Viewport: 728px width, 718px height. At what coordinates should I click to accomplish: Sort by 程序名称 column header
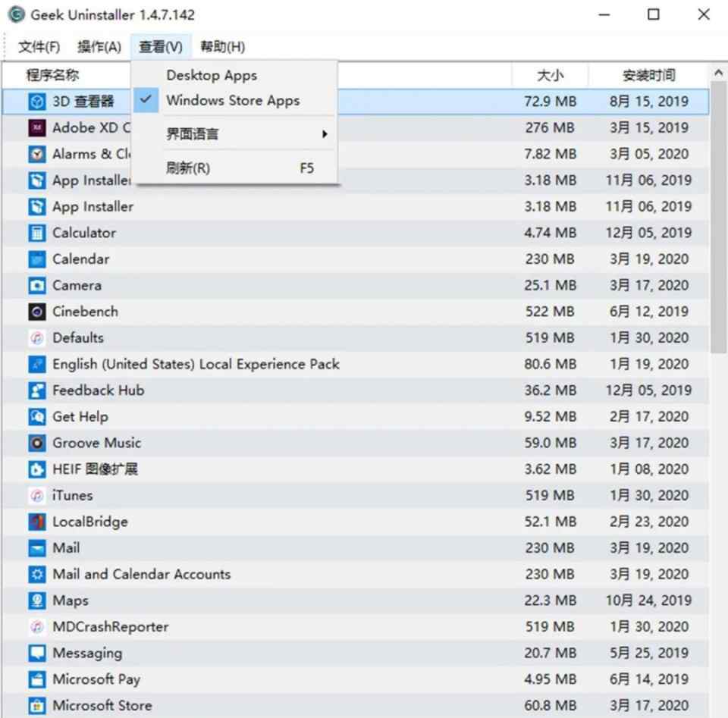(x=52, y=75)
